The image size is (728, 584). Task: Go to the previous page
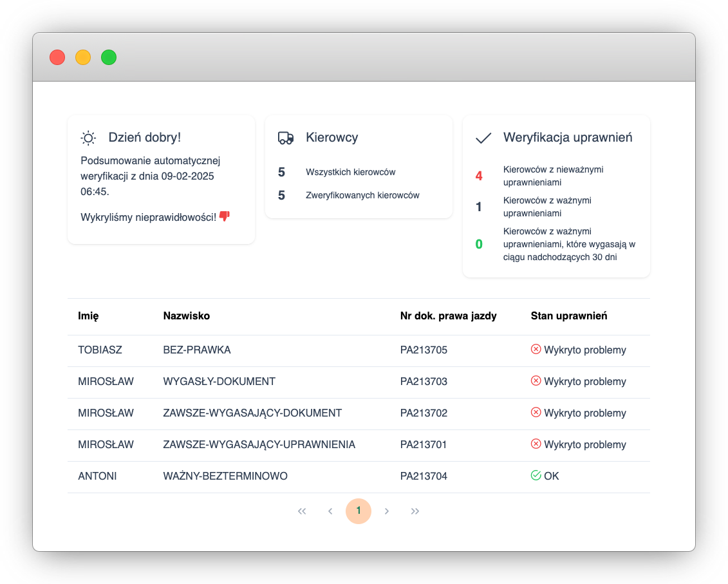pyautogui.click(x=330, y=511)
